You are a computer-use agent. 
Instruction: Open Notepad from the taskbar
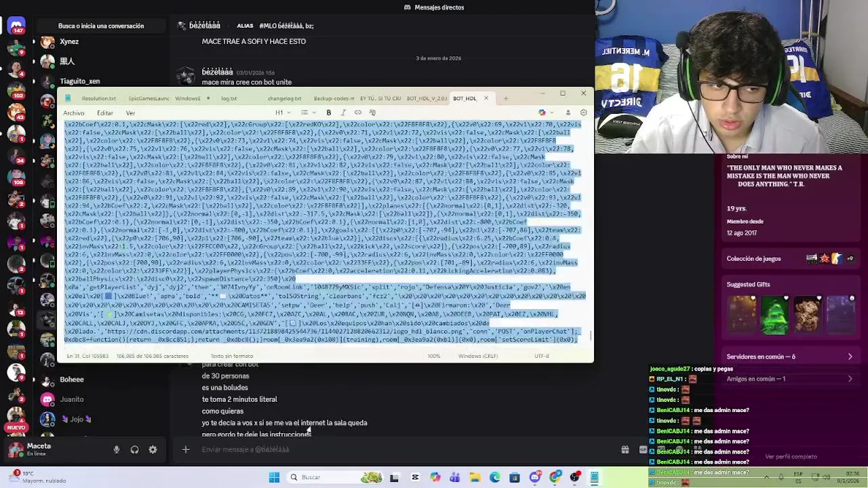[595, 477]
